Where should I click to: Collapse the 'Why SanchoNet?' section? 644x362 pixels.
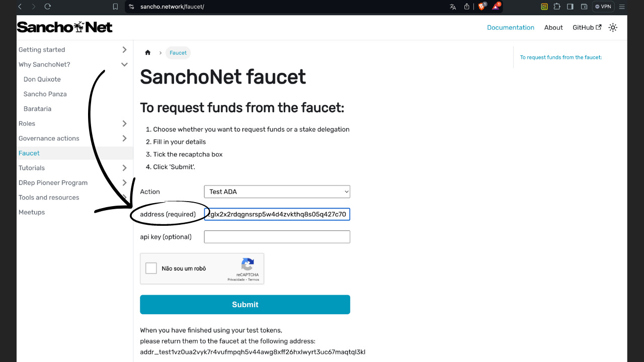tap(124, 64)
